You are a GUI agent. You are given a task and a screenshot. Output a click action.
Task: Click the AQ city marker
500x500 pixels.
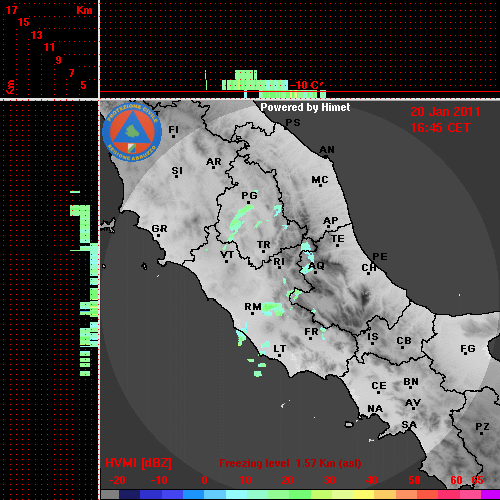coord(315,273)
